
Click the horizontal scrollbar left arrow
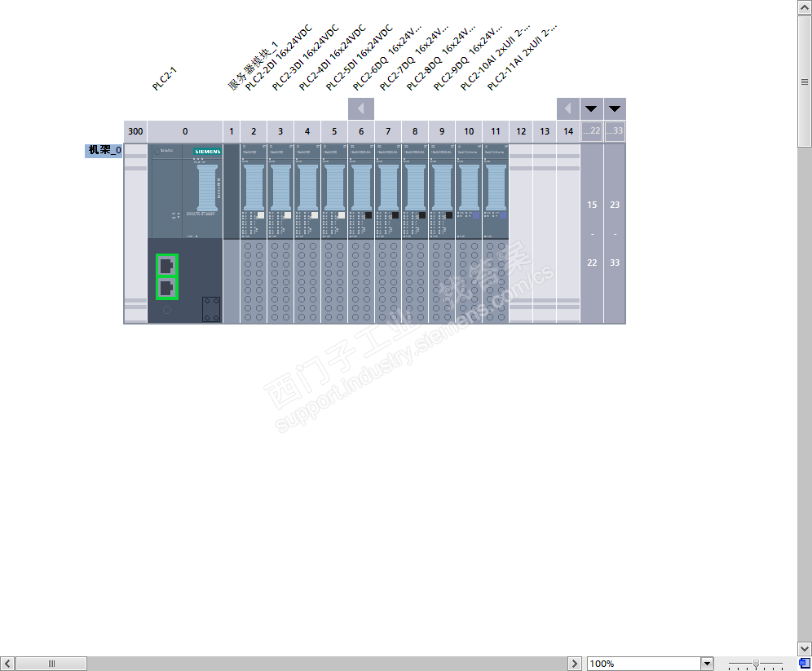point(7,663)
